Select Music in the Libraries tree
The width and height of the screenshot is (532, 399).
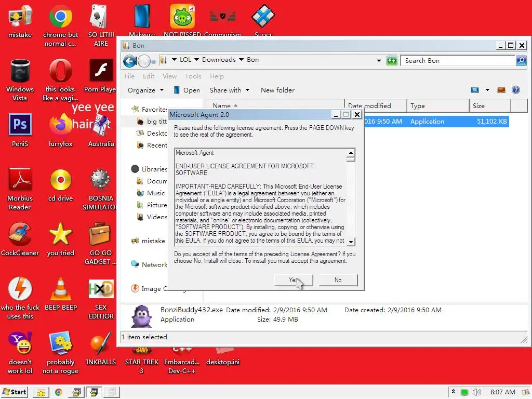(151, 193)
